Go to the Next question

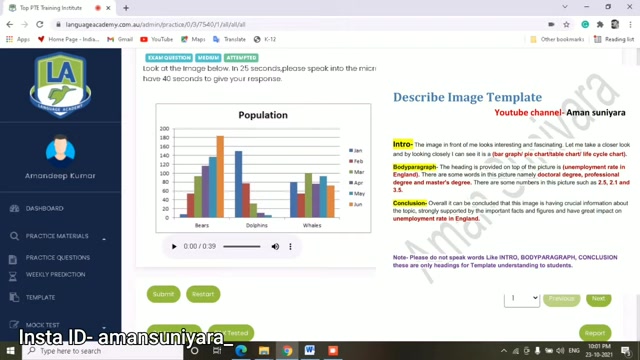(598, 299)
